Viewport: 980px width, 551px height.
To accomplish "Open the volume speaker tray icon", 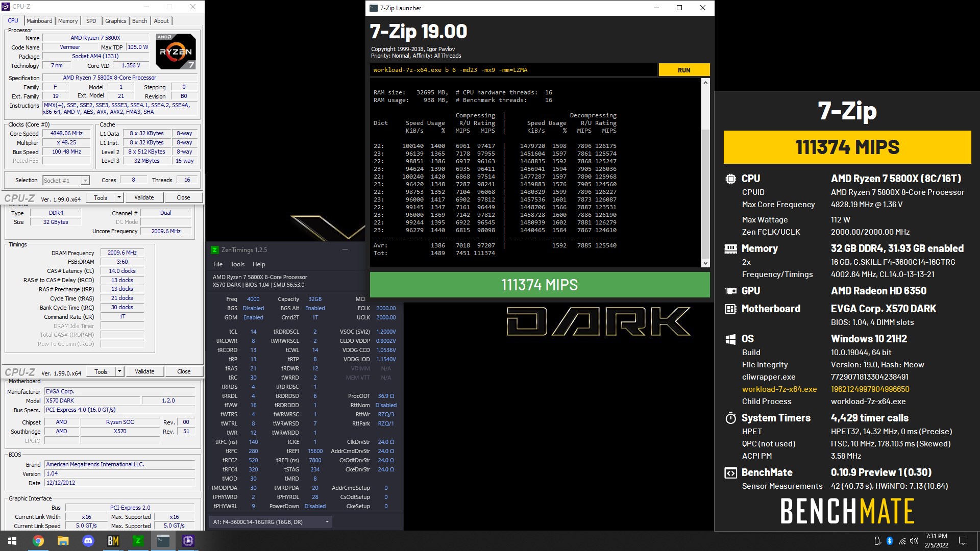I will coord(914,541).
